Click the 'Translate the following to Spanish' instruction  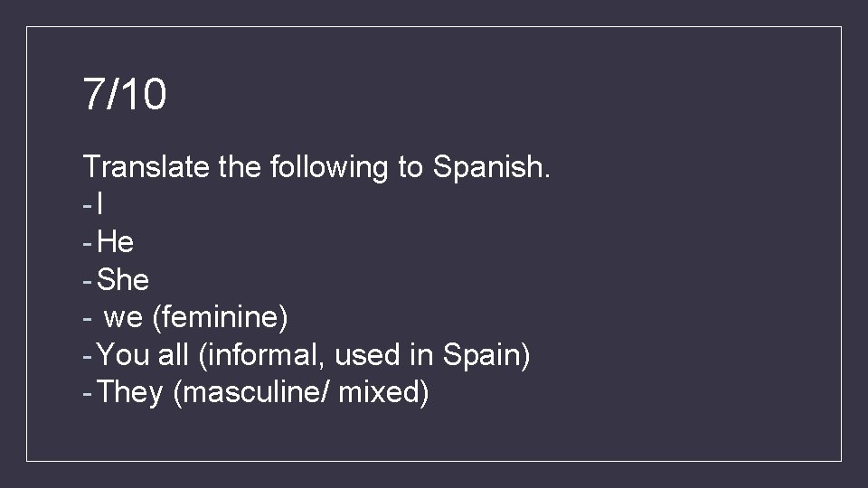coord(316,167)
